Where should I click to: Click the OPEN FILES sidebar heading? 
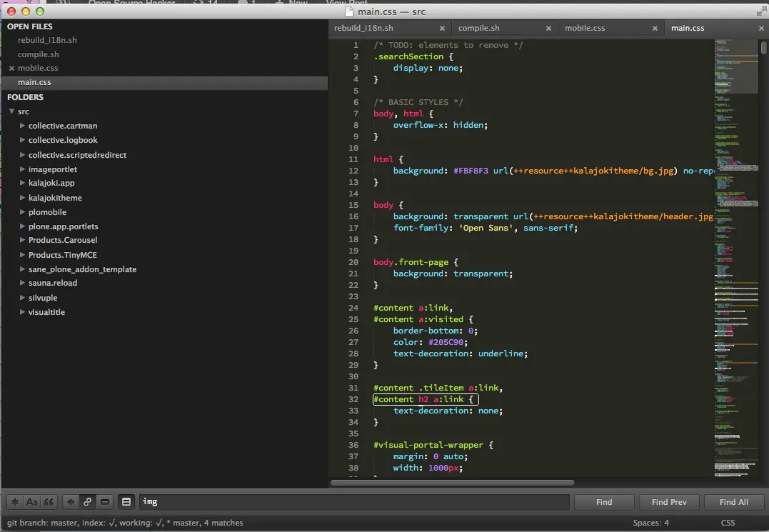point(30,26)
